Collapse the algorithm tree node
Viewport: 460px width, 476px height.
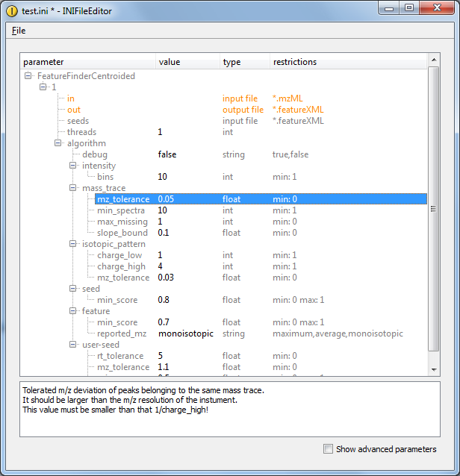tap(58, 143)
